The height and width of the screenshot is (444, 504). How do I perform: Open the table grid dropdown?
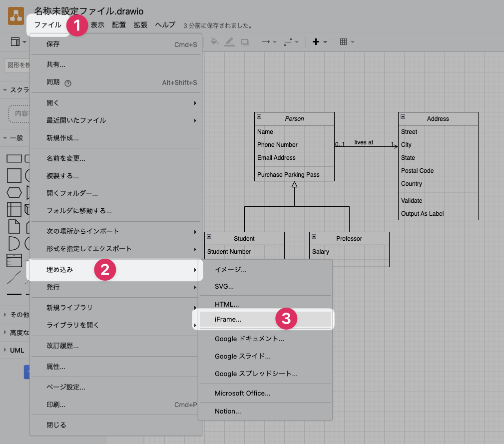click(x=347, y=42)
